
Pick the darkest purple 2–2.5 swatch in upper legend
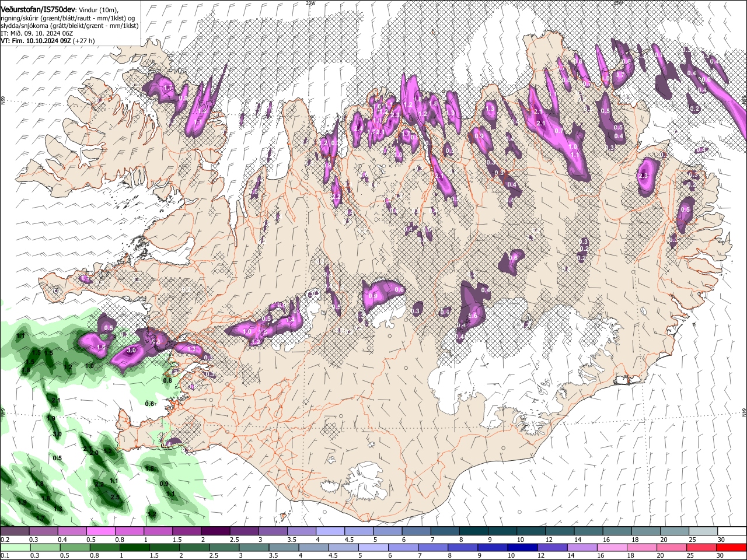point(215,531)
